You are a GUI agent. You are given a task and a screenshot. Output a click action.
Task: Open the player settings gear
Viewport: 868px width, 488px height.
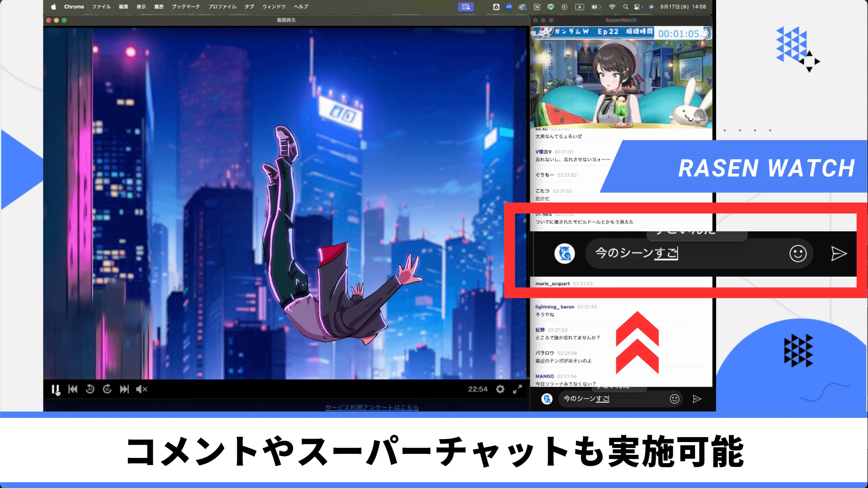500,389
